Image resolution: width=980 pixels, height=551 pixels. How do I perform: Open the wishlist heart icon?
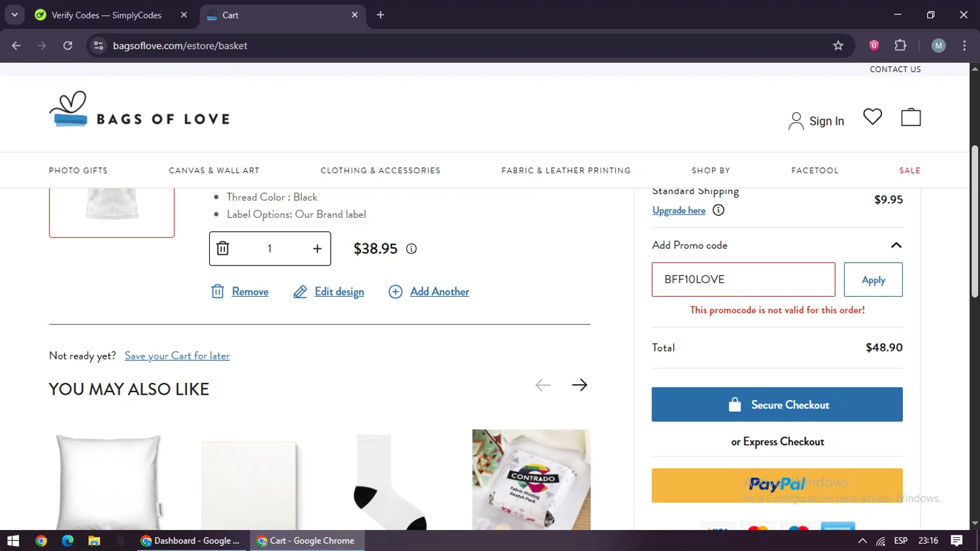(872, 116)
